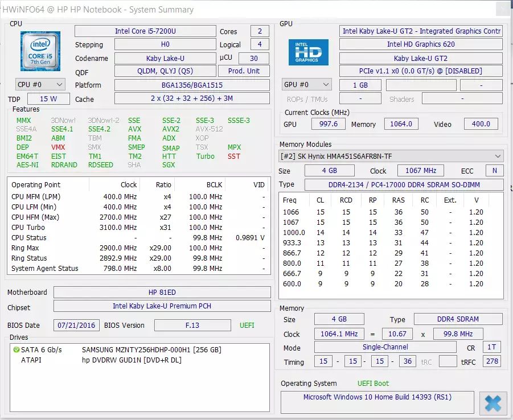Click the Windows 10 Home Build operating system box
The width and height of the screenshot is (513, 420).
(376, 397)
